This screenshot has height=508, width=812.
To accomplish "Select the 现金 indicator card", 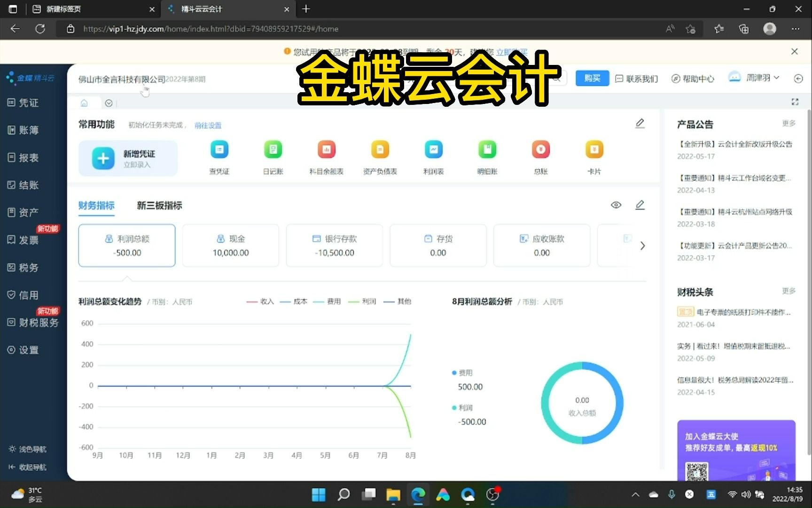I will [231, 246].
